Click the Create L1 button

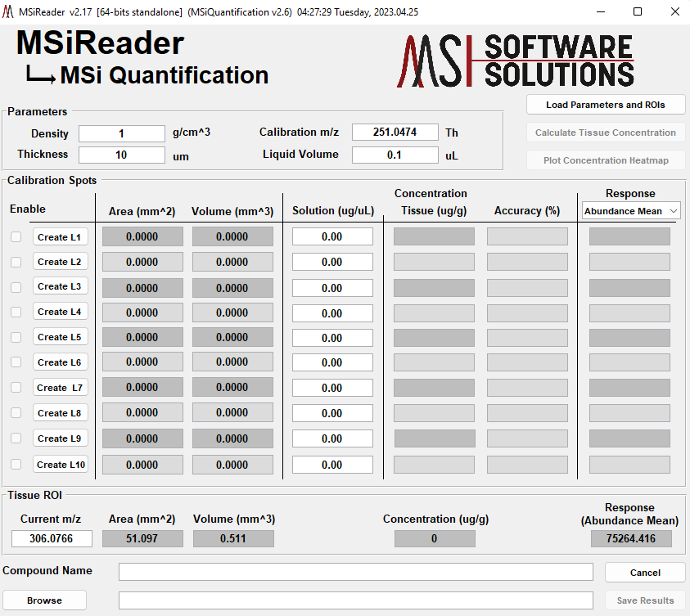[x=61, y=237]
